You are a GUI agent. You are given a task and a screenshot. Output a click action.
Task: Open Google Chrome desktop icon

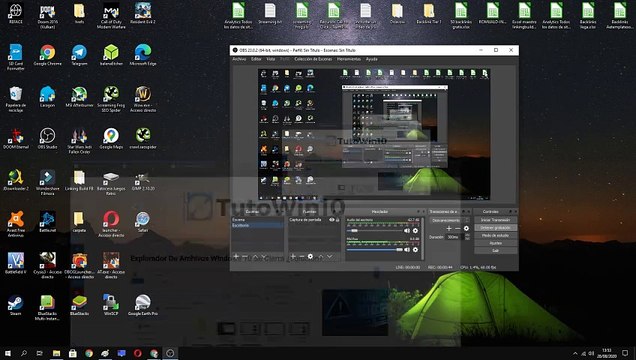(x=47, y=55)
